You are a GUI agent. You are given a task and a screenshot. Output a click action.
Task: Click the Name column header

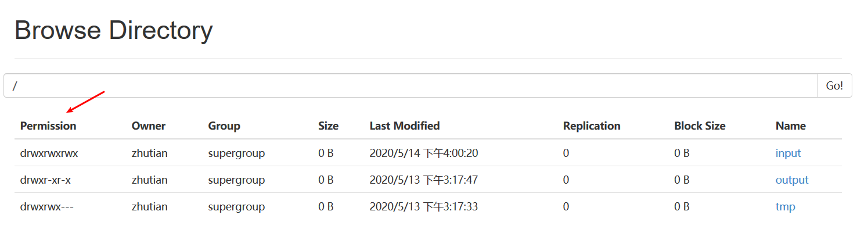tap(791, 126)
